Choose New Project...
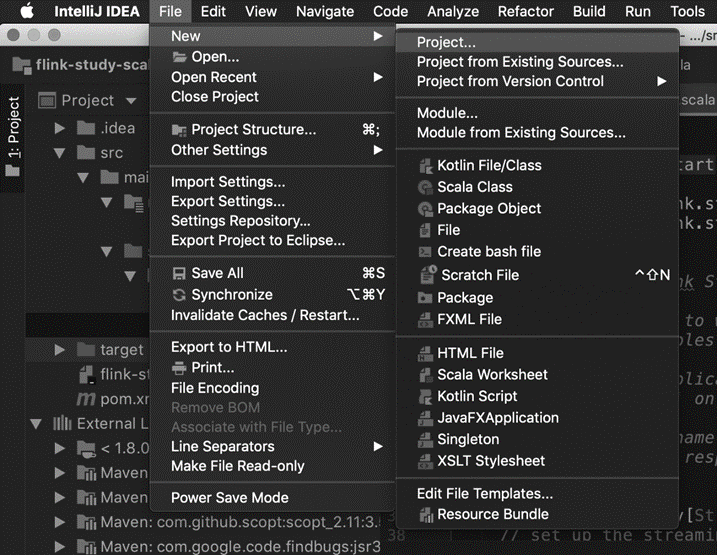 click(536, 42)
